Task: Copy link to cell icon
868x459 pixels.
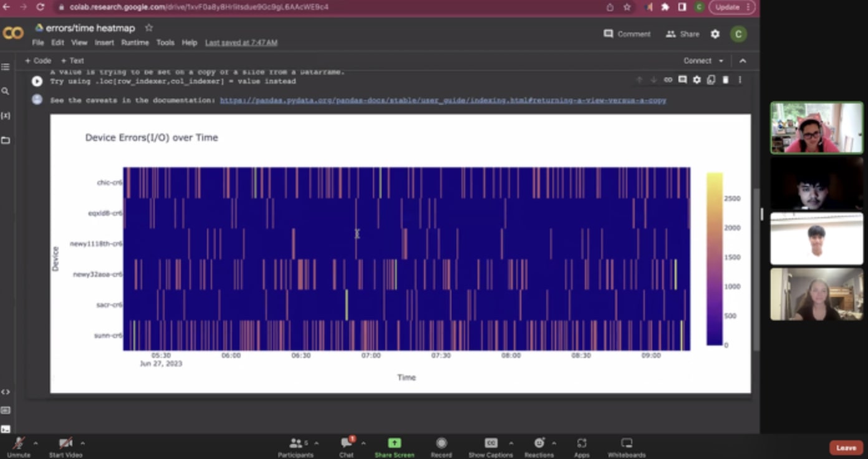Action: coord(668,80)
